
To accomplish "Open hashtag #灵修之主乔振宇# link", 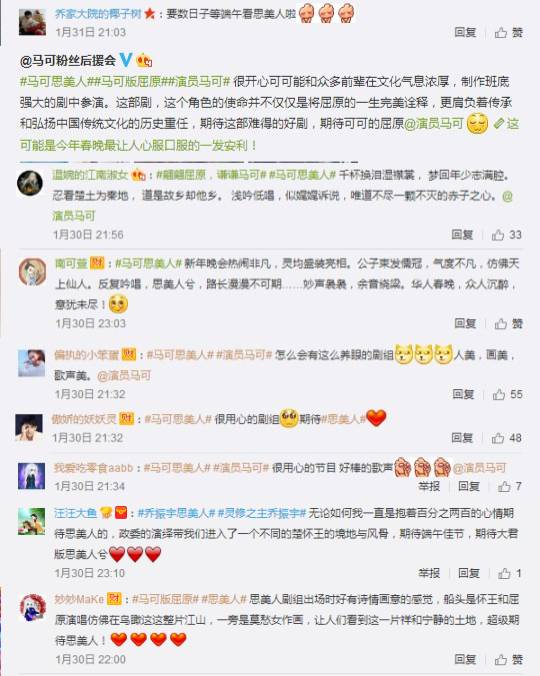I will tap(262, 513).
